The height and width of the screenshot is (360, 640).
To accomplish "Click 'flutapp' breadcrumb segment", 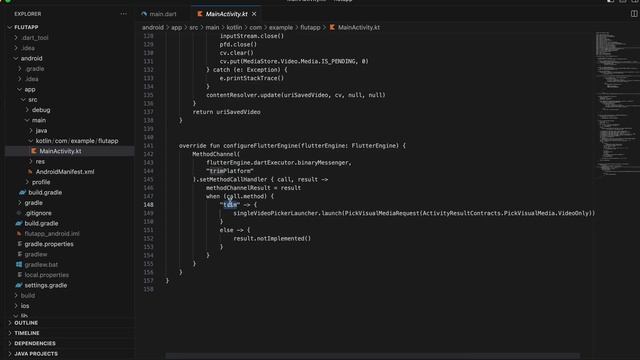I will click(310, 27).
